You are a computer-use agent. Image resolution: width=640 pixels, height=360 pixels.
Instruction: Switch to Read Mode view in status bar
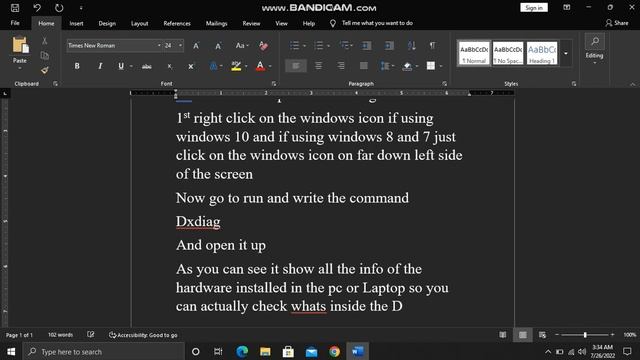coord(503,335)
